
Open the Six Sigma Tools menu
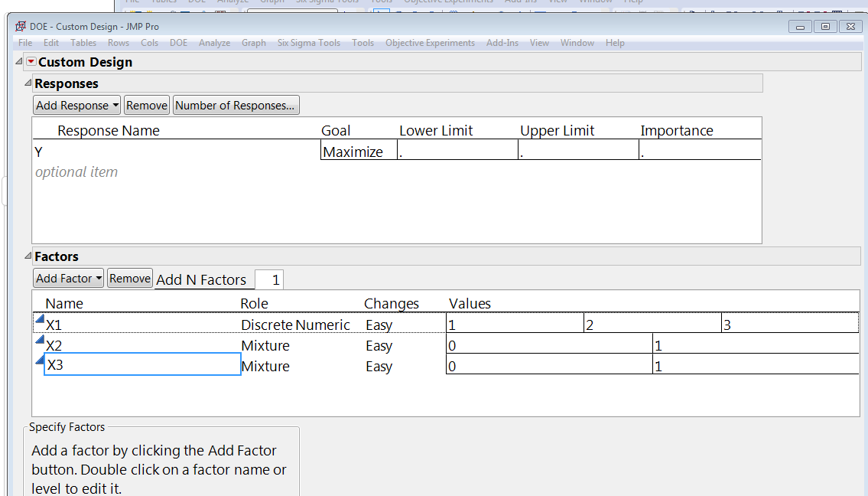coord(308,43)
